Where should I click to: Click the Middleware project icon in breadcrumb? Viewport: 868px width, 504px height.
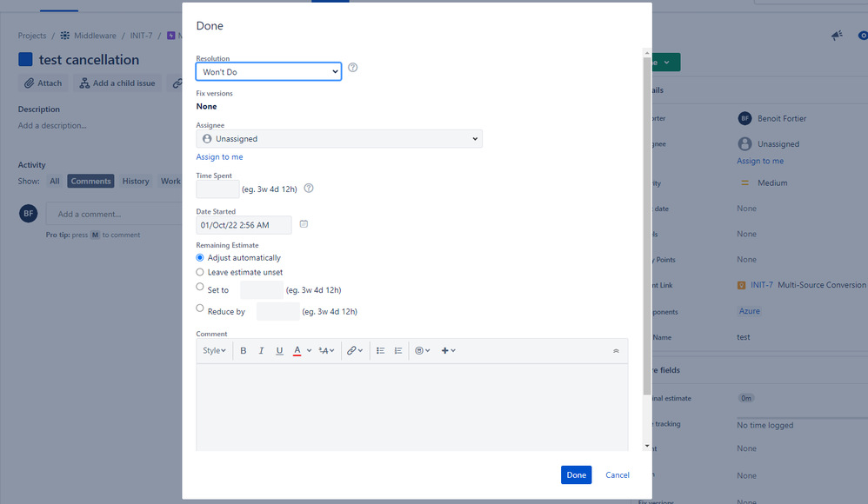coord(64,36)
